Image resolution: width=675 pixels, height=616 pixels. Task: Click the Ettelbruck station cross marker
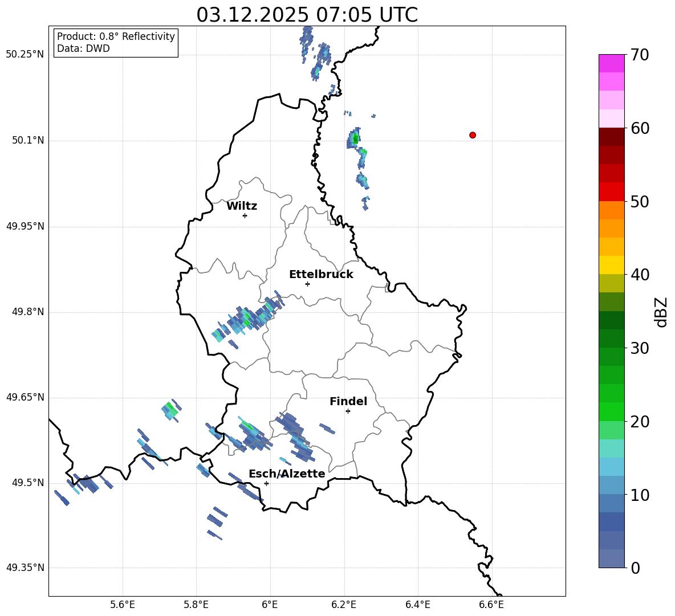coord(307,284)
